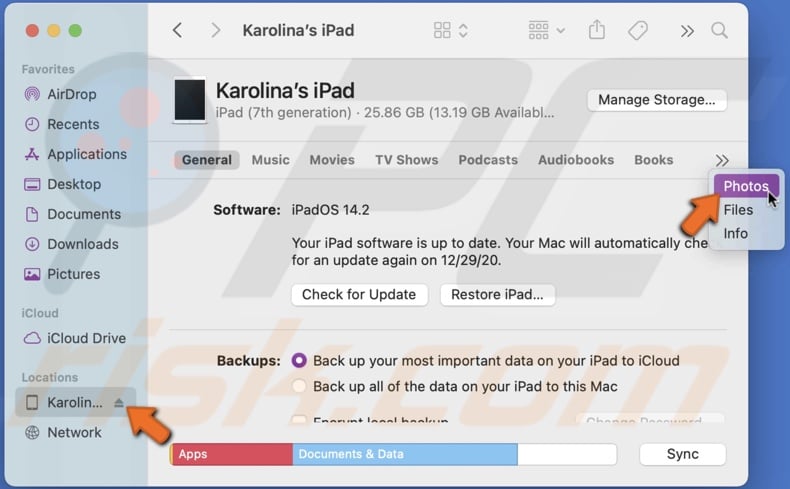Click Documents & Data storage segment
Viewport: 790px width, 489px height.
[x=405, y=454]
